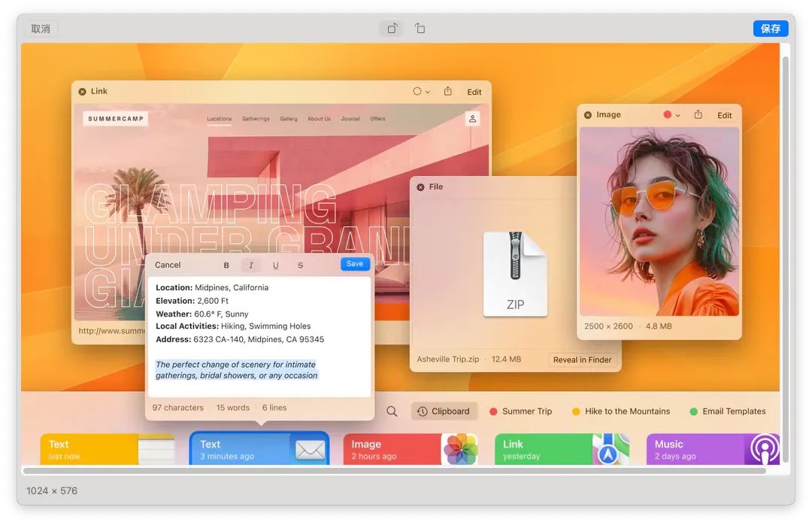
Task: Select the purple Music '2 days ago' card
Action: 713,449
